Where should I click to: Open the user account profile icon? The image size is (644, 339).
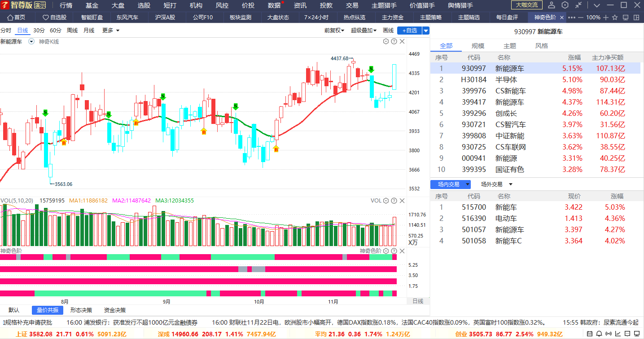click(x=552, y=5)
